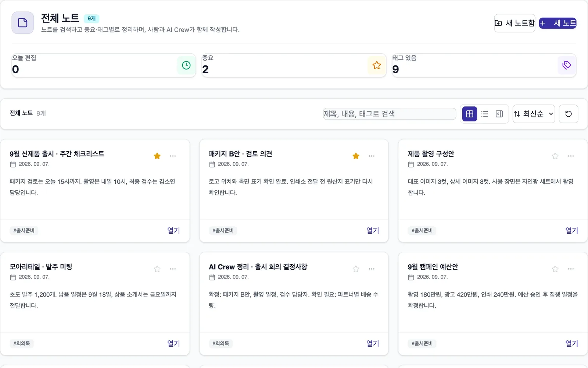
Task: Open the 9월 신제품 출시 note via 열기
Action: [173, 230]
